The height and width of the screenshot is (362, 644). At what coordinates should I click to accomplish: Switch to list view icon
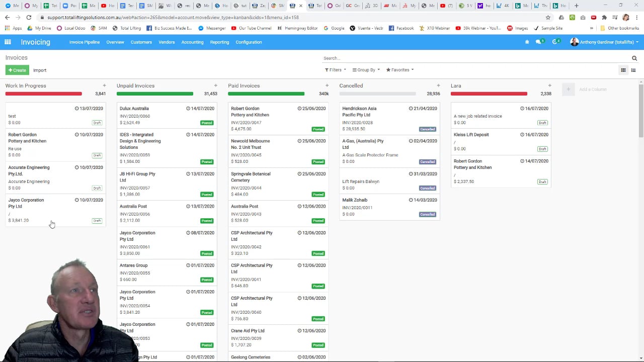(x=633, y=70)
